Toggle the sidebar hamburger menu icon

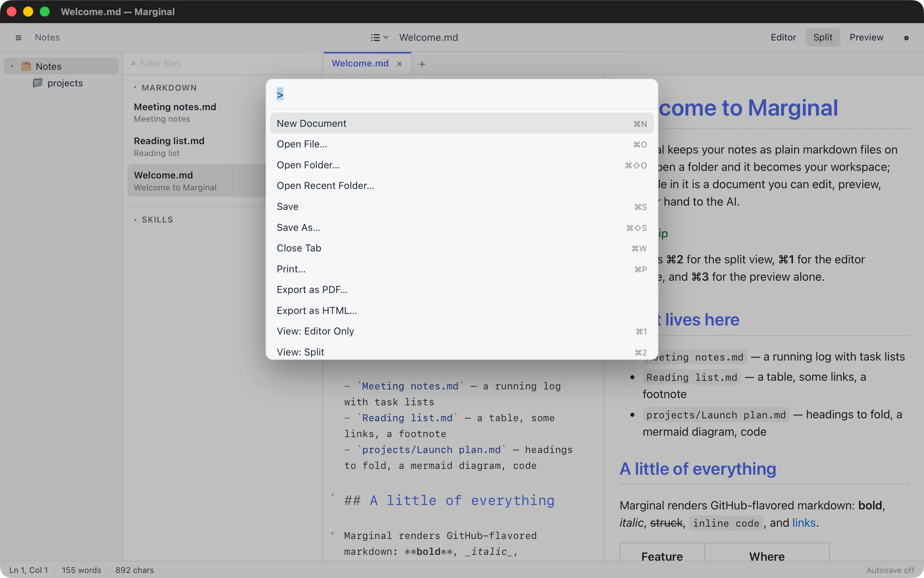(x=18, y=38)
